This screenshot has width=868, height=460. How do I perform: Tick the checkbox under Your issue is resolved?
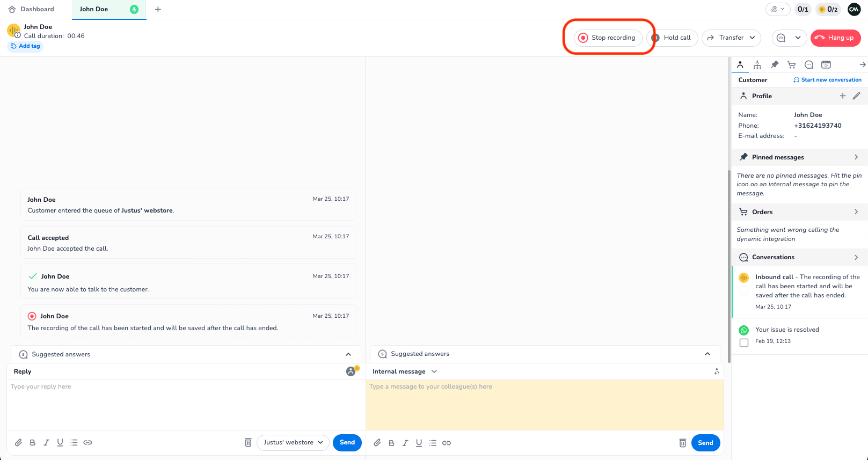click(x=744, y=342)
